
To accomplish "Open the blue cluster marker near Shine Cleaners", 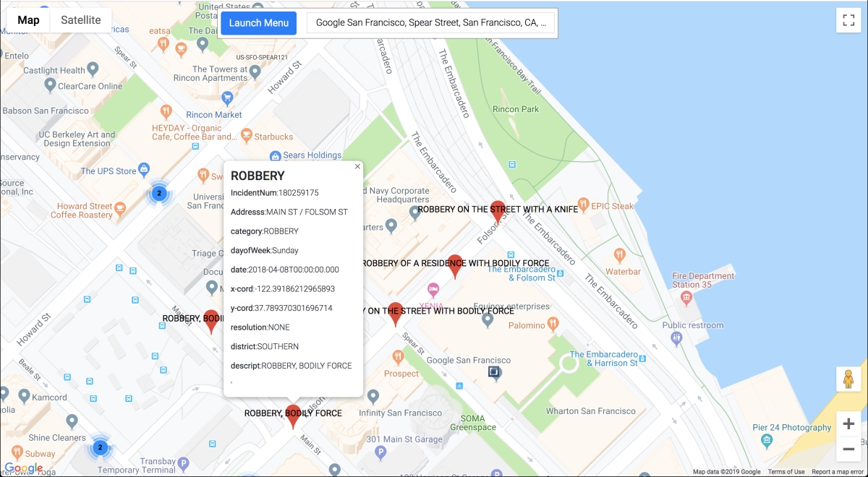I will 101,448.
